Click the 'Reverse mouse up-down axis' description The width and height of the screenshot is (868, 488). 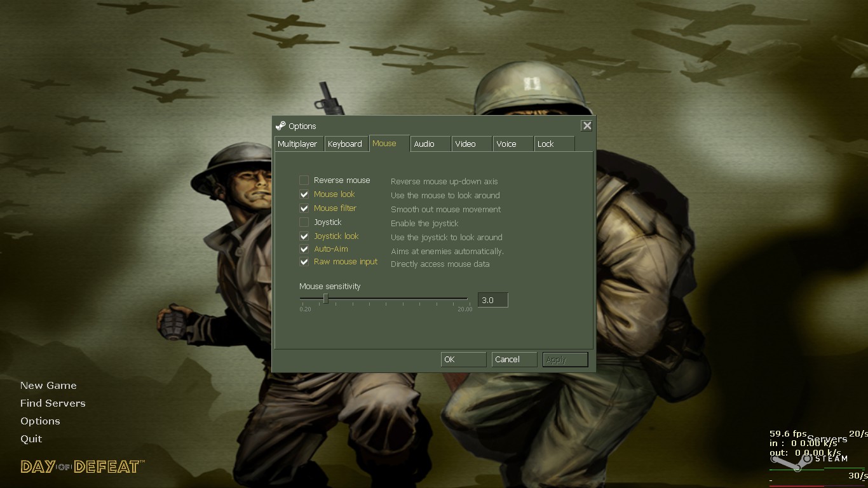click(x=444, y=182)
